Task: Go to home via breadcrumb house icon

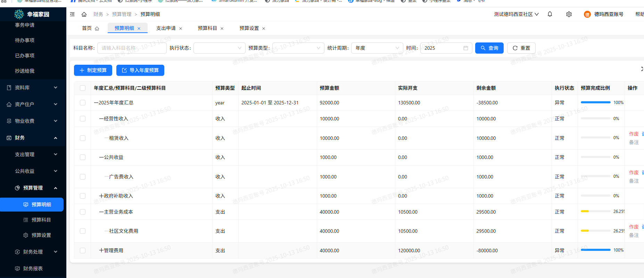Action: [84, 14]
